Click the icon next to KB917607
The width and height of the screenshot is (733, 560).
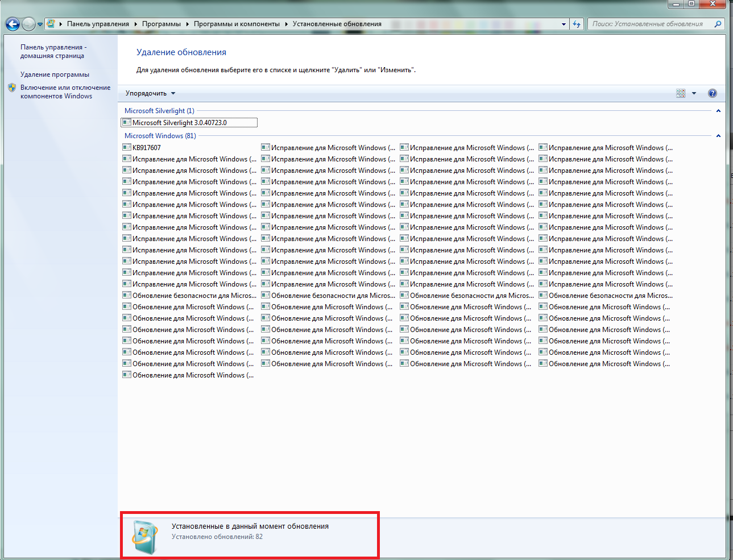(127, 147)
